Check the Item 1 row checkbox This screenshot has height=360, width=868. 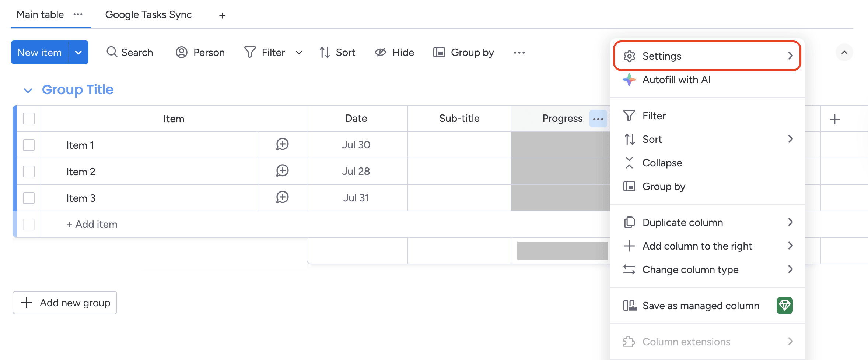point(29,145)
